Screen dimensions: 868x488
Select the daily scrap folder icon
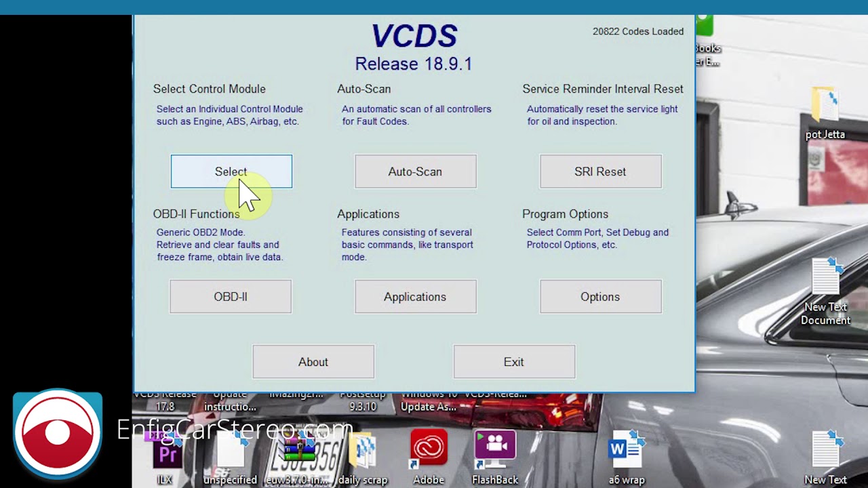[x=363, y=457]
